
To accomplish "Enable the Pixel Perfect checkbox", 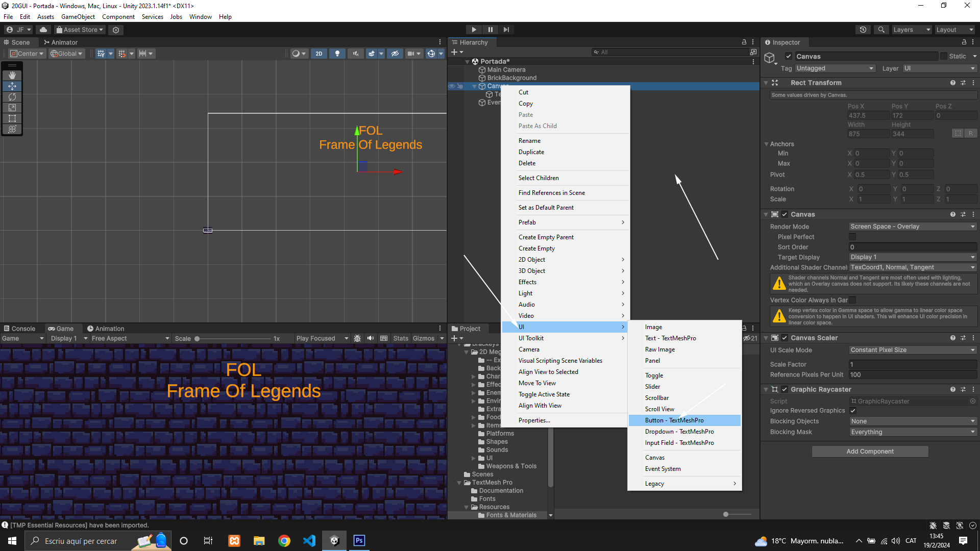I will coord(852,237).
